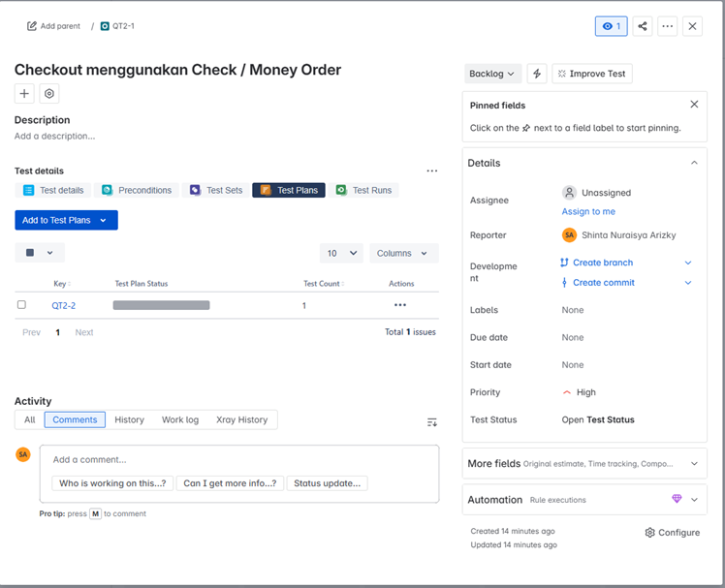Open the bulk select checkbox dropdown
The image size is (725, 588).
click(x=40, y=253)
